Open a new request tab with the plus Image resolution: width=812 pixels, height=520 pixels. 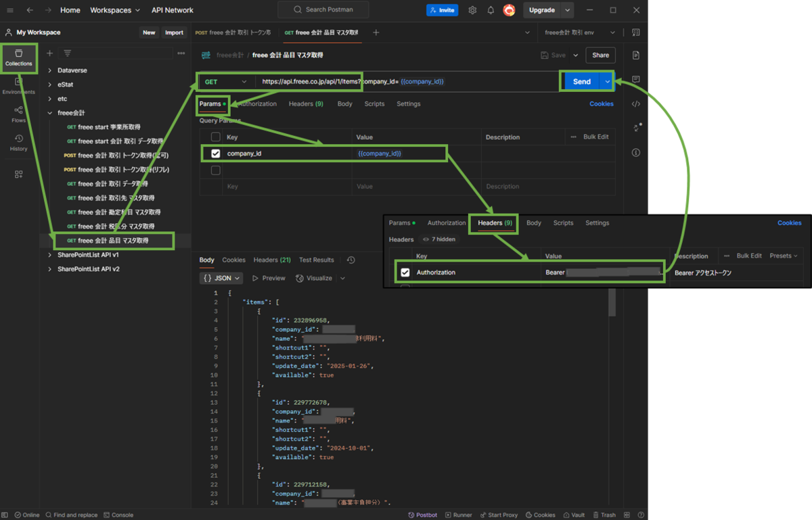376,32
